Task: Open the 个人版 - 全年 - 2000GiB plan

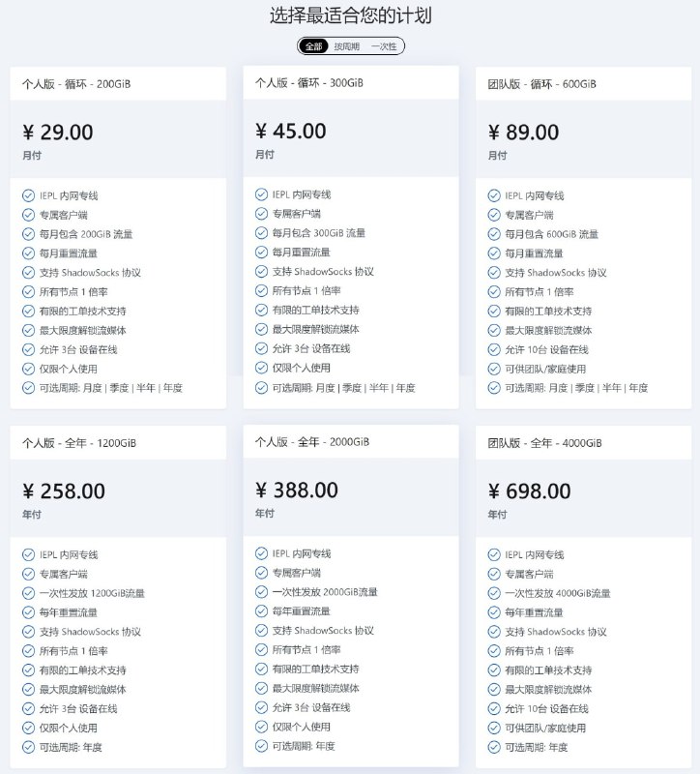Action: tap(312, 442)
